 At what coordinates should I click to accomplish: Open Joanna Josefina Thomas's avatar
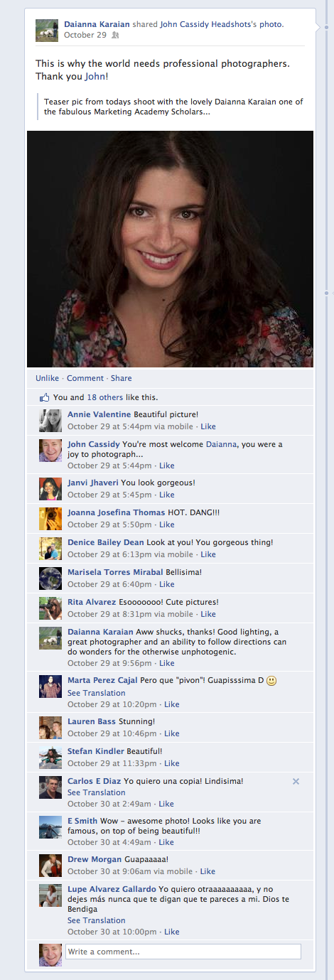50,519
